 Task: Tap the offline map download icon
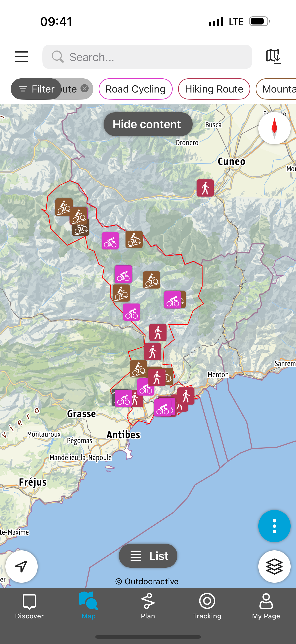coord(274,57)
